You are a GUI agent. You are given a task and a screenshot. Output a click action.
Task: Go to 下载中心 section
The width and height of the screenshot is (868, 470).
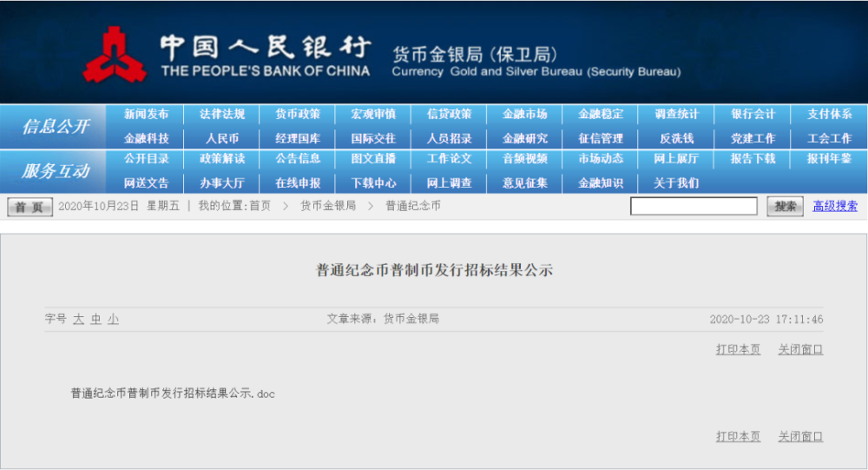pyautogui.click(x=373, y=183)
